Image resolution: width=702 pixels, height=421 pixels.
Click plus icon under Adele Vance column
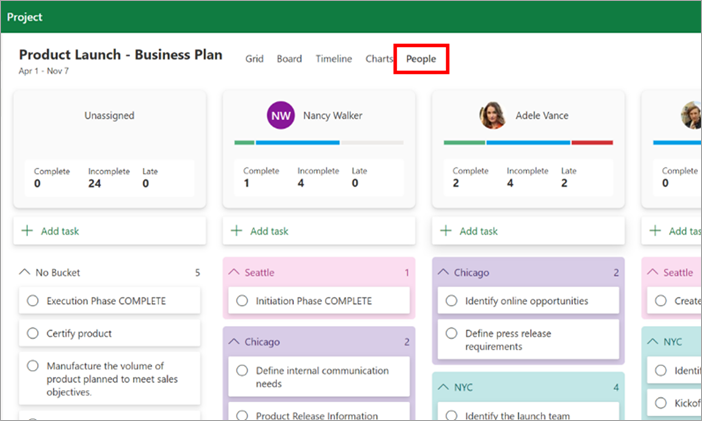(x=445, y=231)
